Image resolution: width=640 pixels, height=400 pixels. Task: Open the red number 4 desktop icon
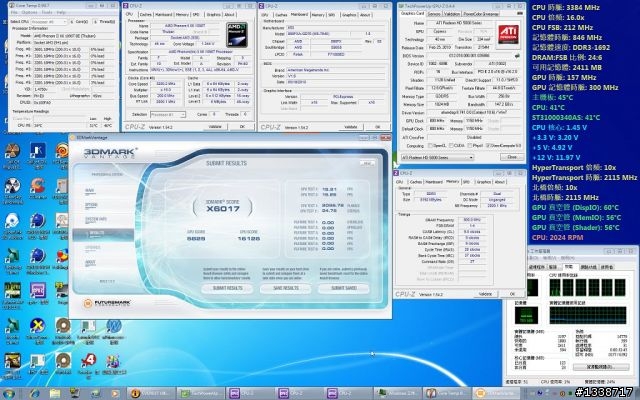[x=87, y=361]
